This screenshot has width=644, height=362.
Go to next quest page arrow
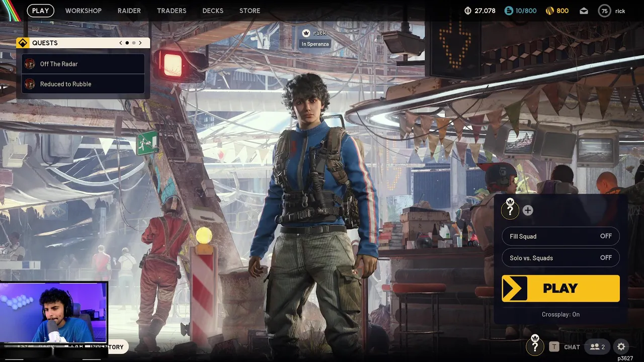pyautogui.click(x=140, y=43)
